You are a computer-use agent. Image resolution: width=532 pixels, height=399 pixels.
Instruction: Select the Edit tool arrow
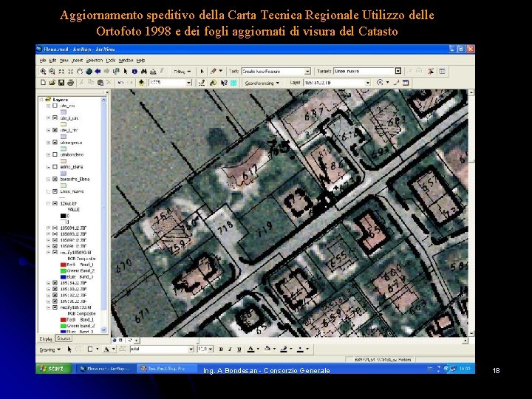pos(202,71)
